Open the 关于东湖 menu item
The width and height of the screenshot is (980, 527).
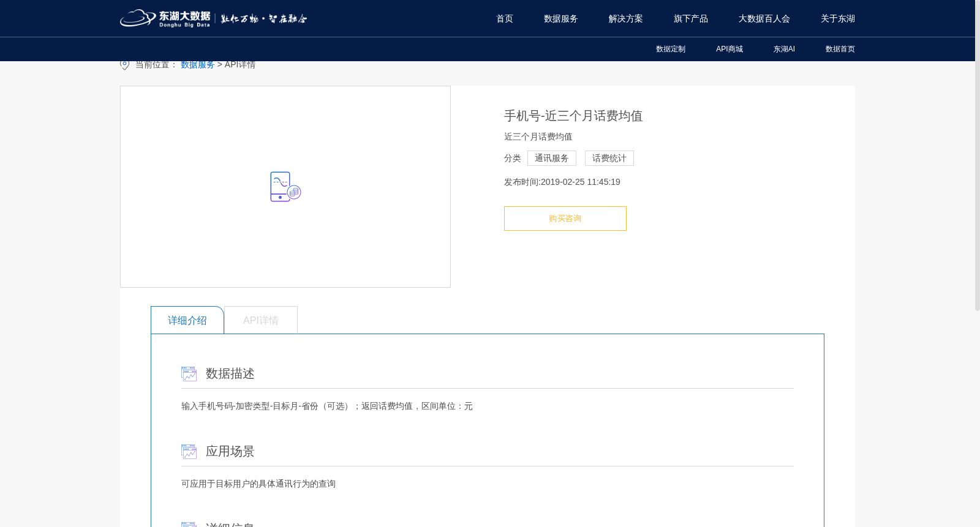click(838, 18)
